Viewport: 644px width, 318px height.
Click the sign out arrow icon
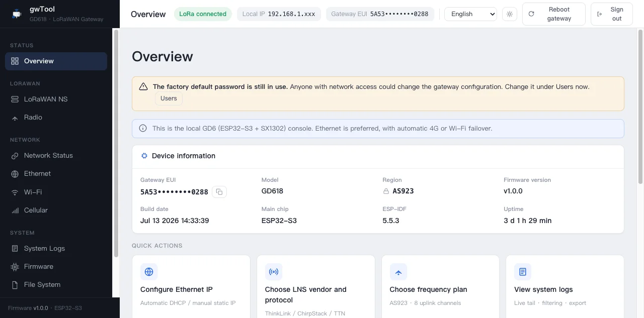pyautogui.click(x=599, y=14)
